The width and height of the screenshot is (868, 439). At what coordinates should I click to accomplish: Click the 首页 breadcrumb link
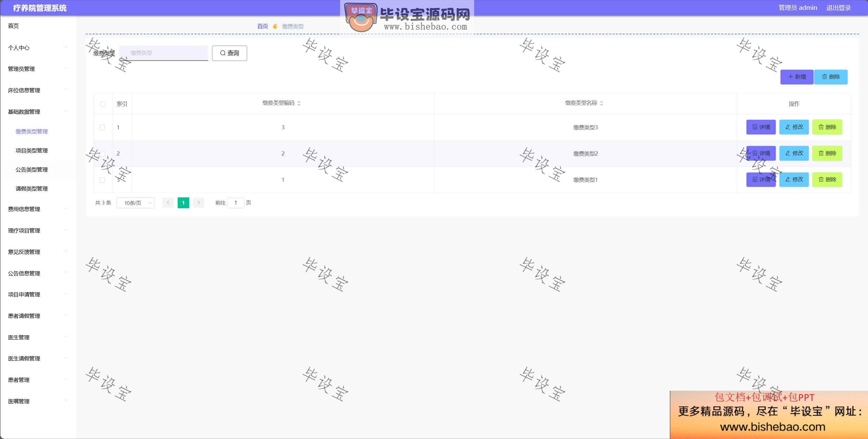pyautogui.click(x=262, y=26)
